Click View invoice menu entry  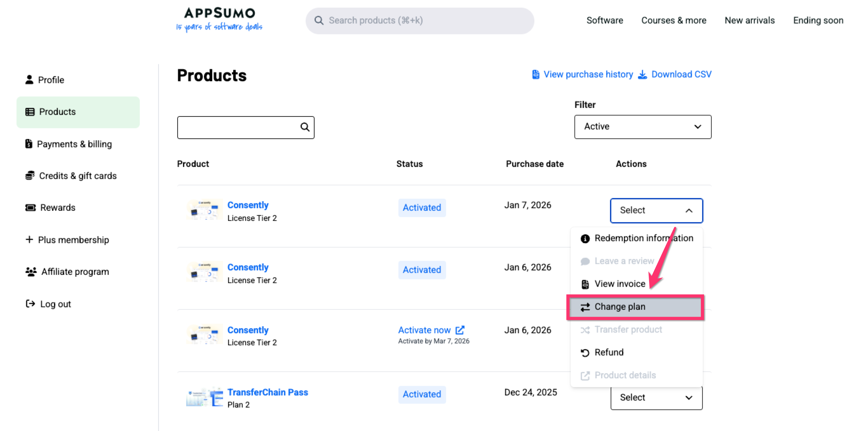click(619, 284)
